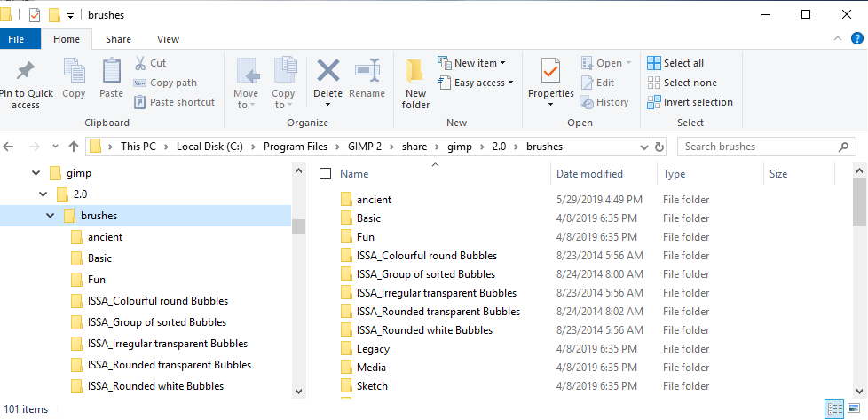
Task: Select Legacy folder in file list
Action: pyautogui.click(x=365, y=349)
